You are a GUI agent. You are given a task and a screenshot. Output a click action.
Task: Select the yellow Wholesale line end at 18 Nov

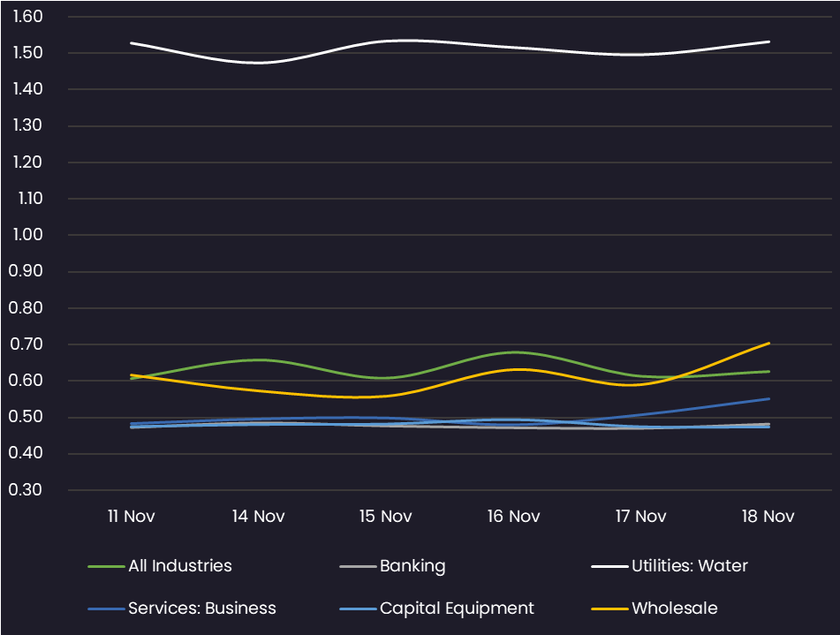[x=769, y=344]
